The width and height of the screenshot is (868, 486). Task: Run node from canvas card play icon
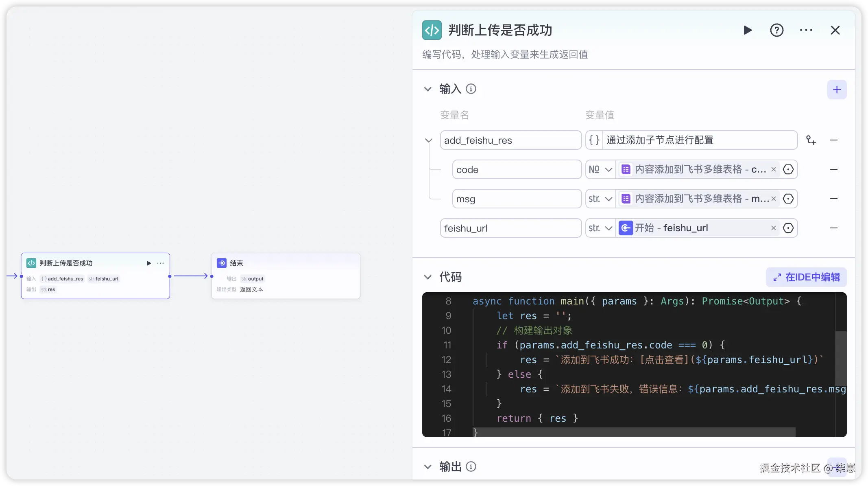tap(149, 263)
